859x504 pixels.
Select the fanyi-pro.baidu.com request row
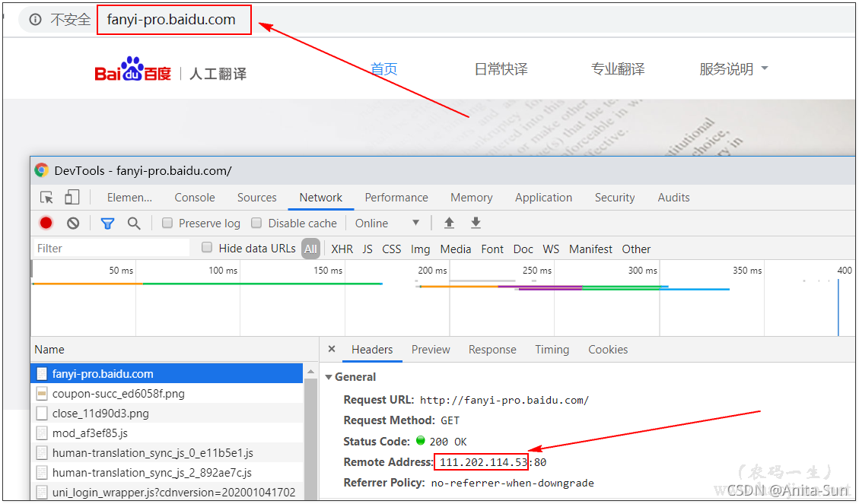click(167, 374)
